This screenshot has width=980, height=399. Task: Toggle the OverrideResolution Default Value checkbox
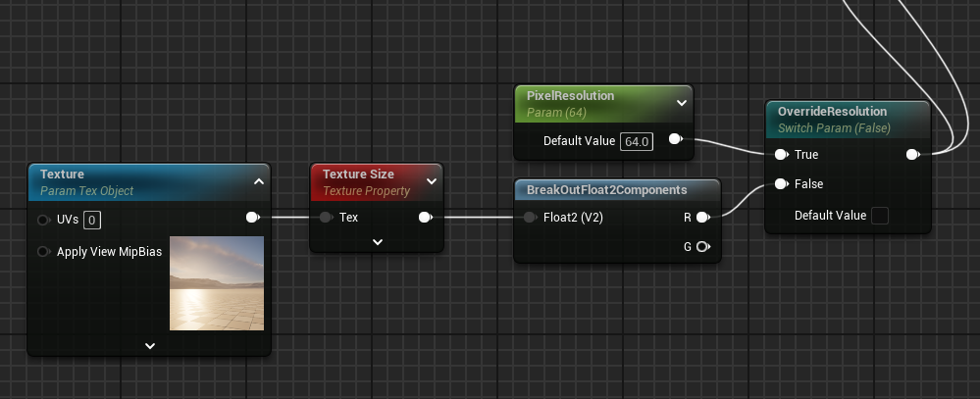click(x=879, y=216)
